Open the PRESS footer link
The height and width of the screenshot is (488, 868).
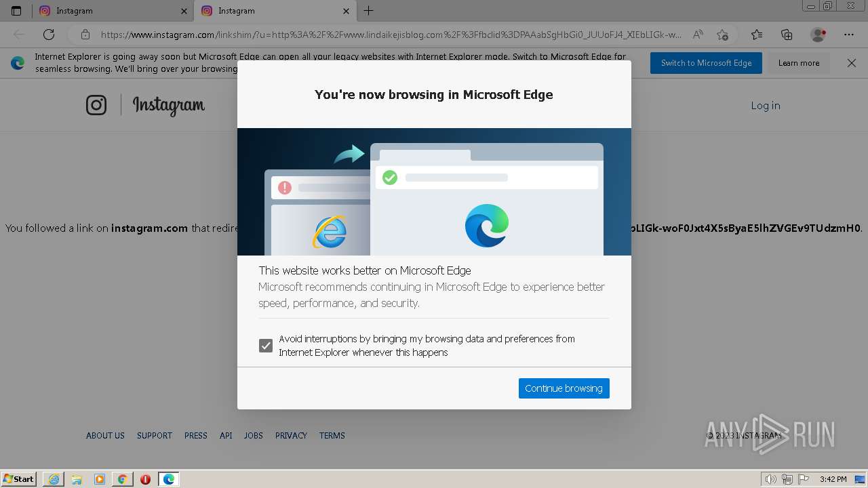pyautogui.click(x=196, y=436)
